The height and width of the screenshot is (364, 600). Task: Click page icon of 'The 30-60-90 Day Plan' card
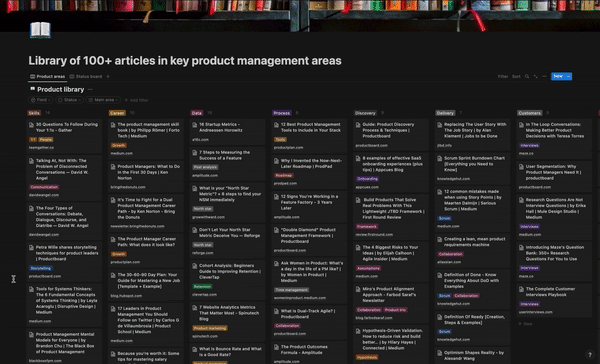[x=113, y=275]
